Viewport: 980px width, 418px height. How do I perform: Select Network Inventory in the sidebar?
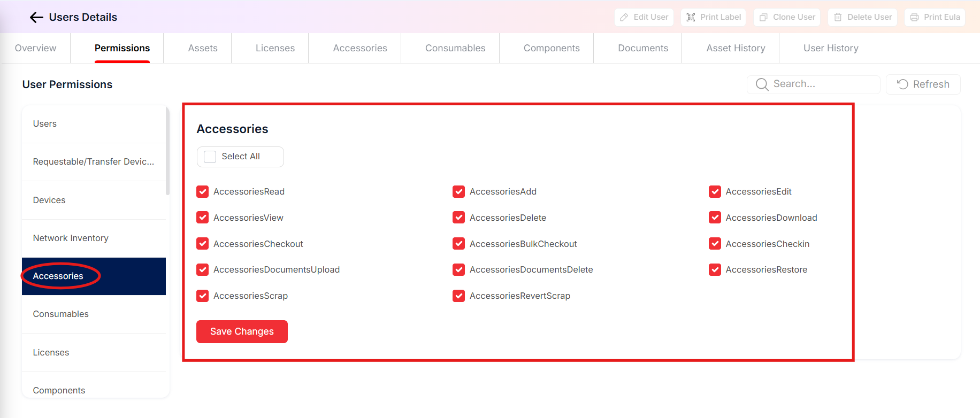[94, 238]
